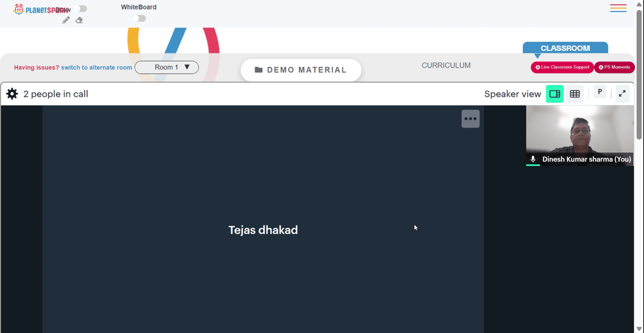Switch to speaker view layout
This screenshot has width=644, height=333.
click(554, 94)
